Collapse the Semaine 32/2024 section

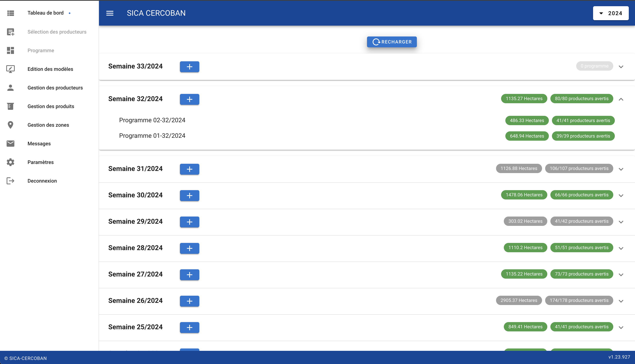click(621, 99)
